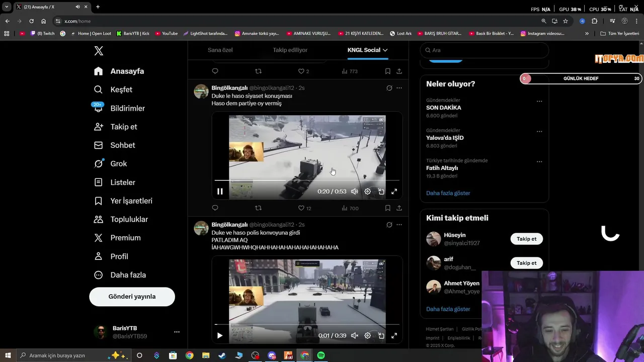Open the Chrome three-dot menu
Screen dimensions: 644x362
[x=637, y=21]
